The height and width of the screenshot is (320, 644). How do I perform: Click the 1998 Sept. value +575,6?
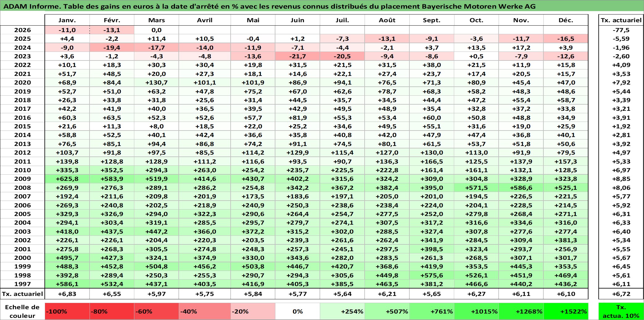432,275
